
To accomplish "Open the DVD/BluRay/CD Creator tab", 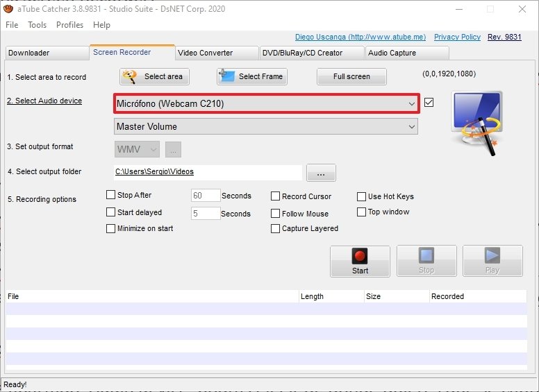I will (312, 53).
